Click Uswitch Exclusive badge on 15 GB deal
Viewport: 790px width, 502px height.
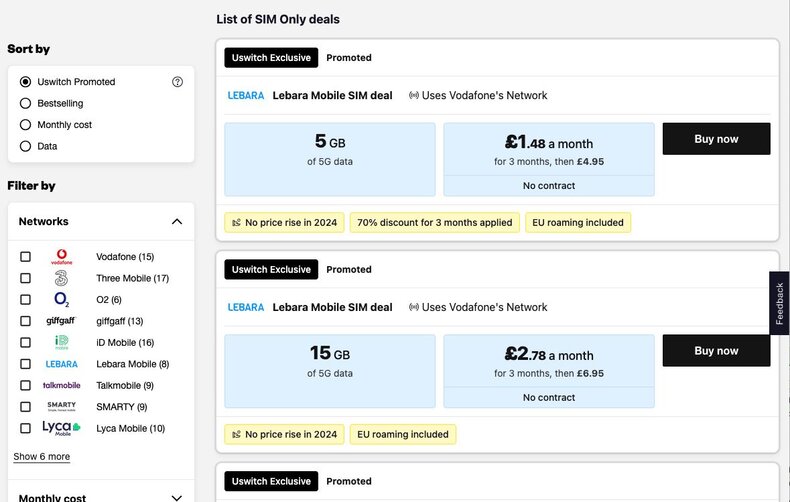[x=271, y=269]
